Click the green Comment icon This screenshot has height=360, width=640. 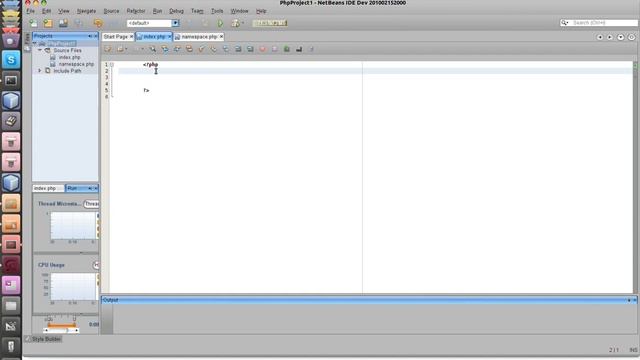(287, 49)
